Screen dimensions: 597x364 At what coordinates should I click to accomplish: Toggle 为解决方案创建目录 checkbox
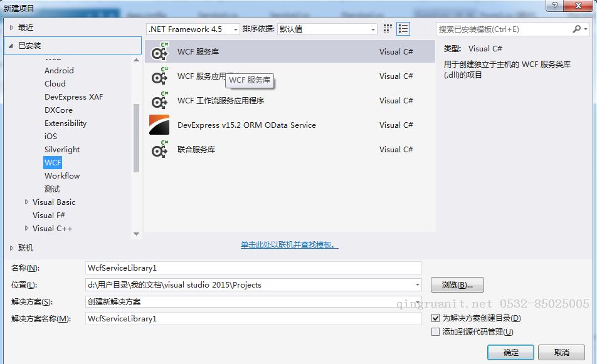click(x=436, y=318)
